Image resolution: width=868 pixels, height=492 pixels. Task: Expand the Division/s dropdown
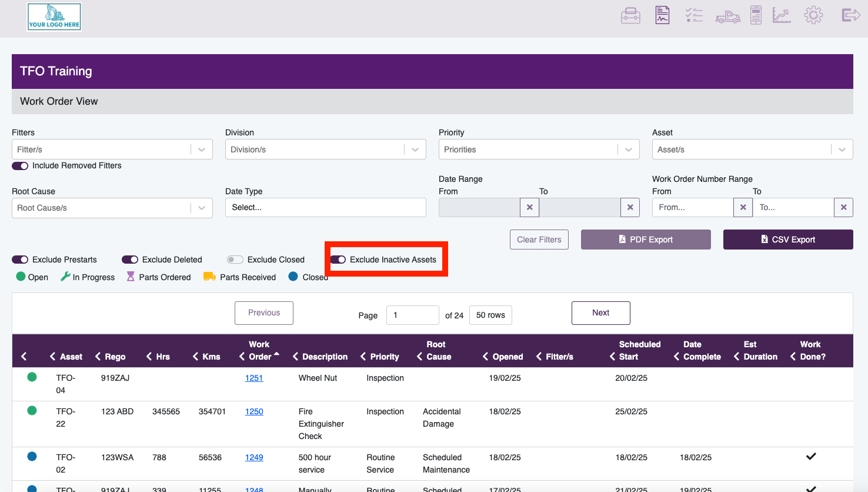coord(415,149)
